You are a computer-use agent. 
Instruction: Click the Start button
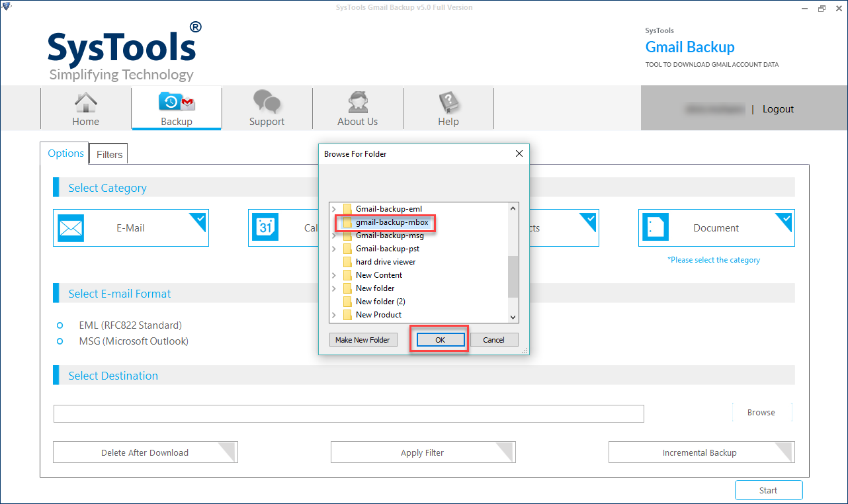(769, 490)
